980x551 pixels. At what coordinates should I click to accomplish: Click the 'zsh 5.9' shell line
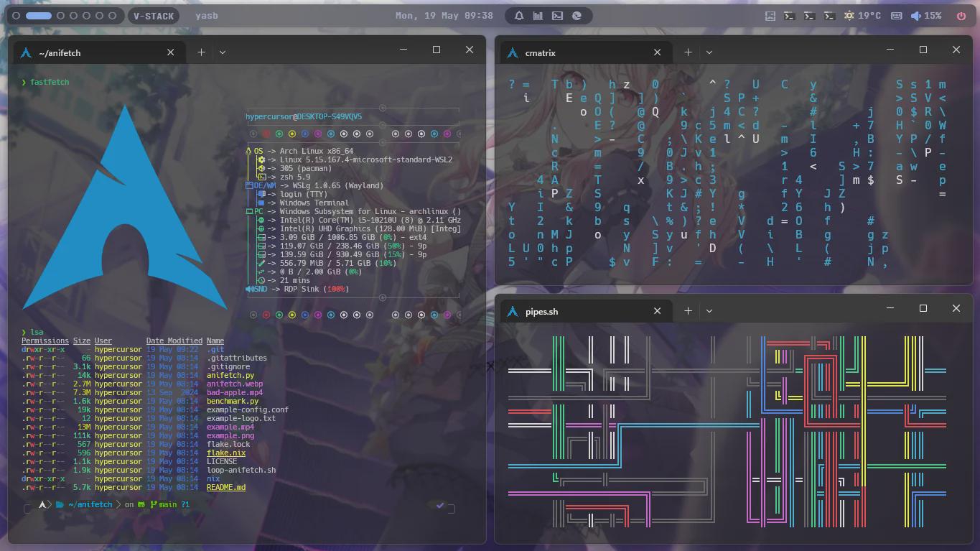295,177
